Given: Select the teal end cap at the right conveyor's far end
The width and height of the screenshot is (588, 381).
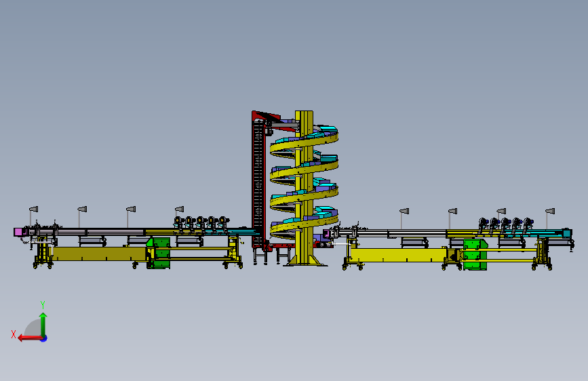Looking at the screenshot, I should (x=567, y=234).
